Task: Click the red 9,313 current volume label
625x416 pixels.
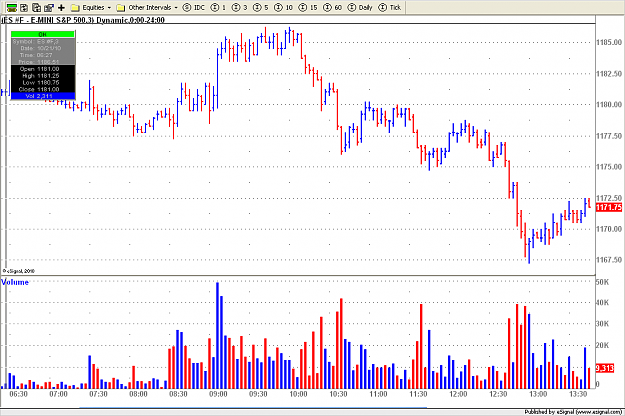Action: pos(605,368)
